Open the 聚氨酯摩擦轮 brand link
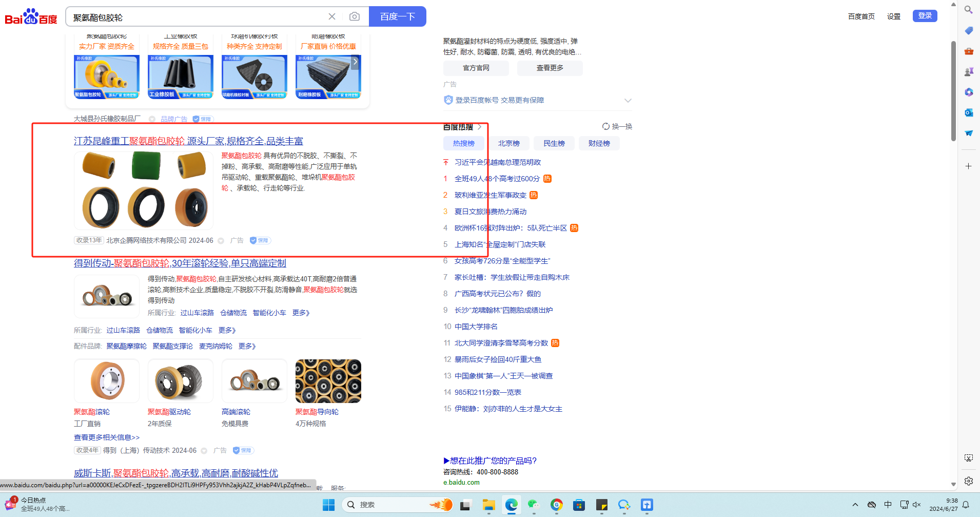Screen dimensions: 980x517 click(x=127, y=346)
